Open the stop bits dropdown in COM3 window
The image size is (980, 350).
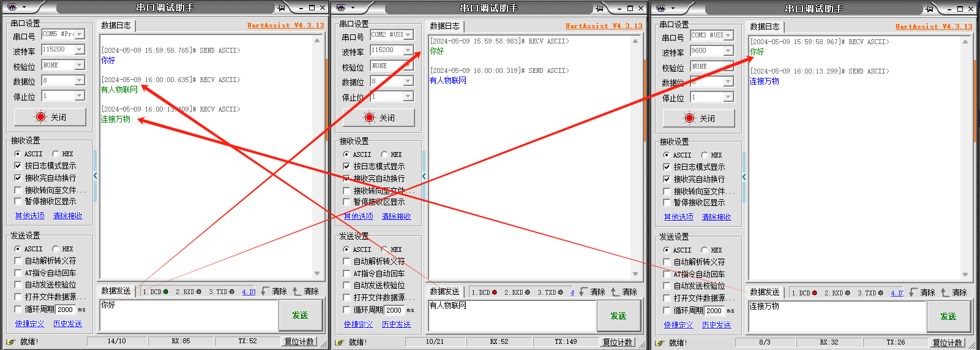coord(728,97)
